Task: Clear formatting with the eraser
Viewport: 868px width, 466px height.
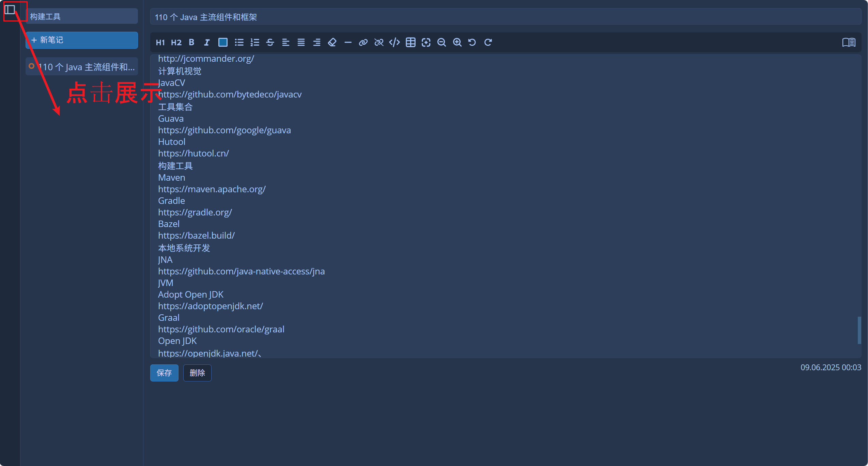Action: pyautogui.click(x=332, y=42)
